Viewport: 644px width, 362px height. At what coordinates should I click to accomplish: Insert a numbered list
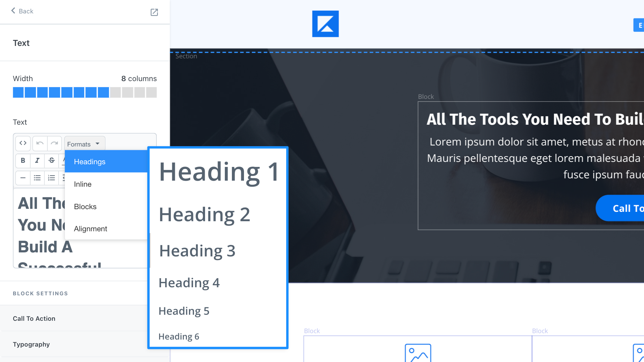click(52, 178)
